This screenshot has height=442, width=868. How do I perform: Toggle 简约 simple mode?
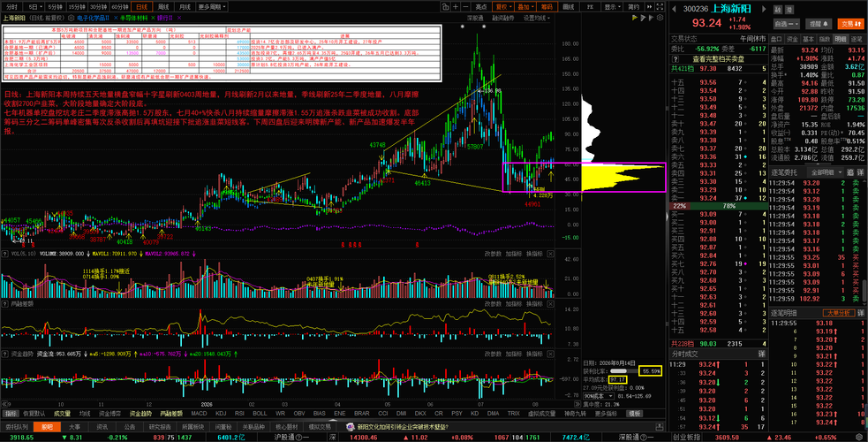point(634,7)
